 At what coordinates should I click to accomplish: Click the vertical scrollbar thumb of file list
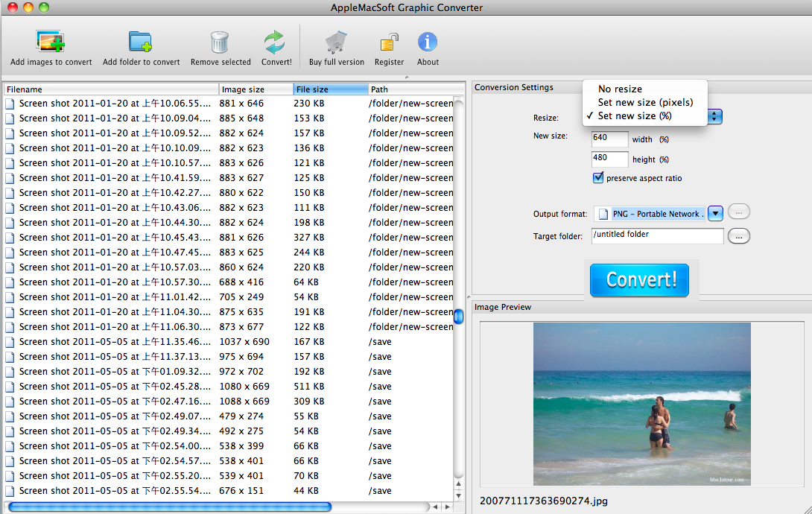point(458,317)
